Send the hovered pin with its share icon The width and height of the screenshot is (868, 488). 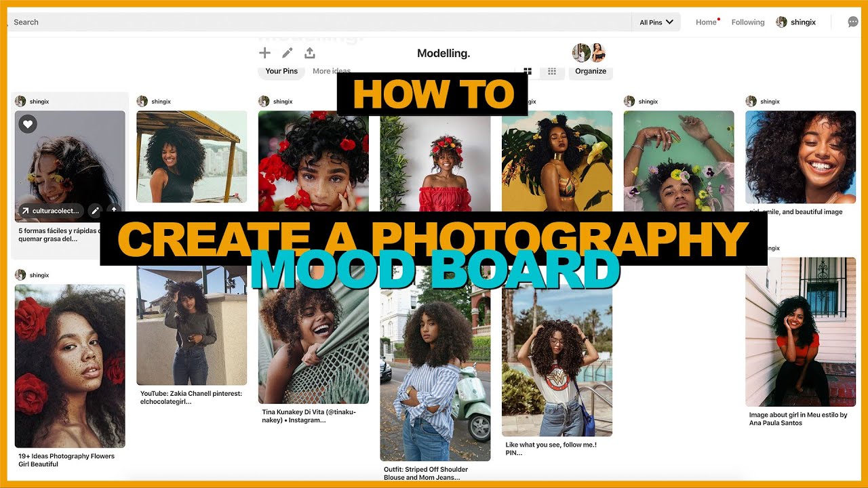tap(114, 211)
